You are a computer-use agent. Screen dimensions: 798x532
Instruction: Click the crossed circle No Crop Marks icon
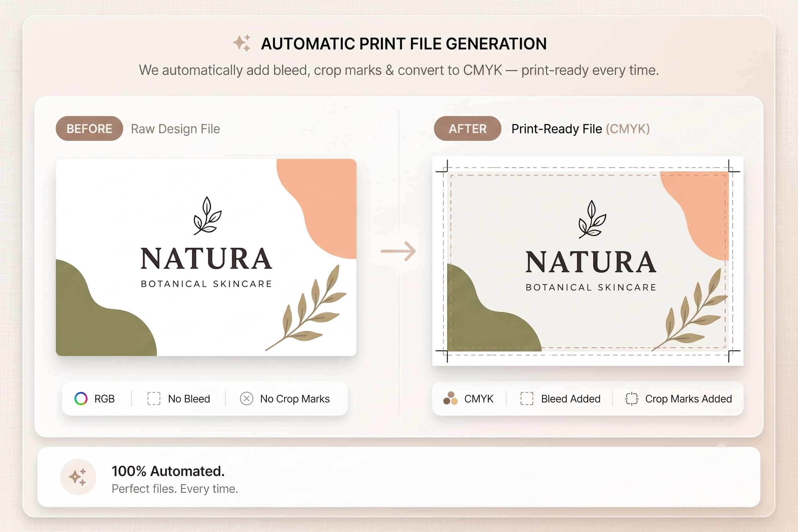coord(247,398)
